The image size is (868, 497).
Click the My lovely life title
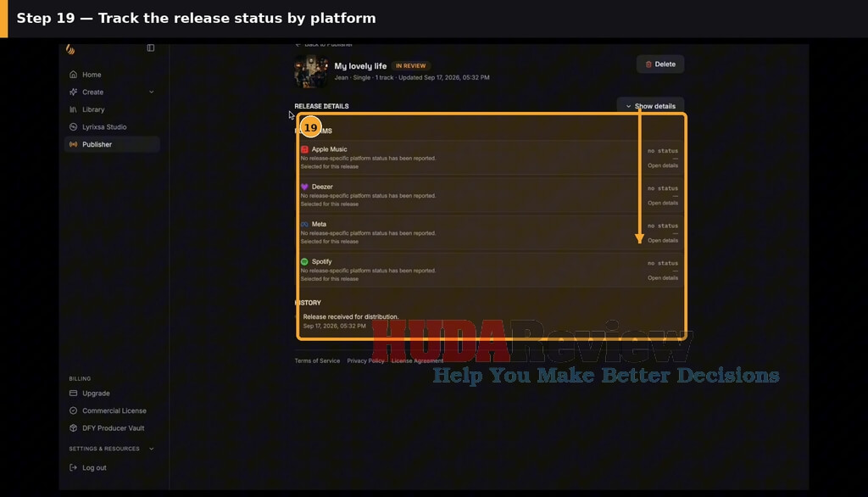(360, 66)
